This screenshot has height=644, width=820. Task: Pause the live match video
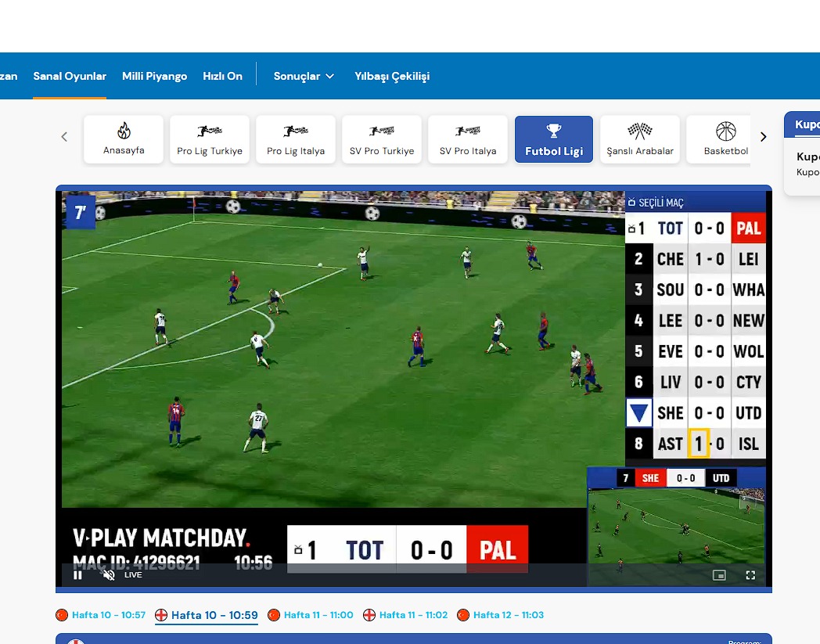pyautogui.click(x=78, y=575)
